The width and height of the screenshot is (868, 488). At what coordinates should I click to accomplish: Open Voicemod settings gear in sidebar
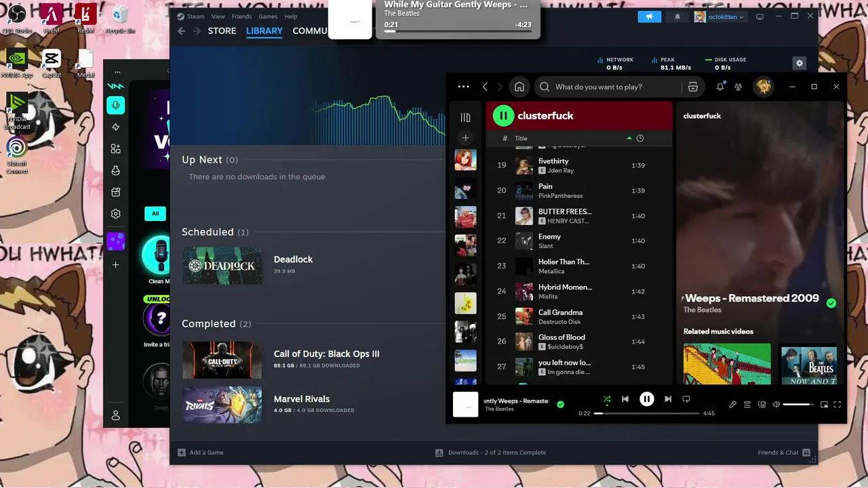116,213
